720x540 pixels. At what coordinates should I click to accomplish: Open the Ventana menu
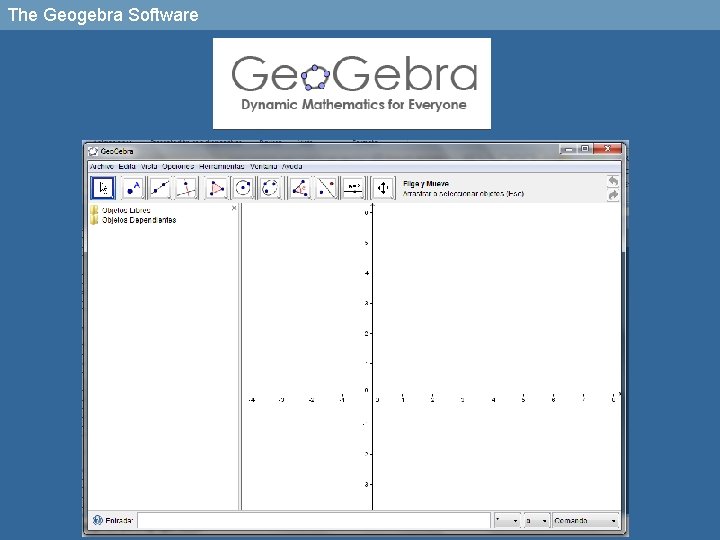[x=264, y=166]
